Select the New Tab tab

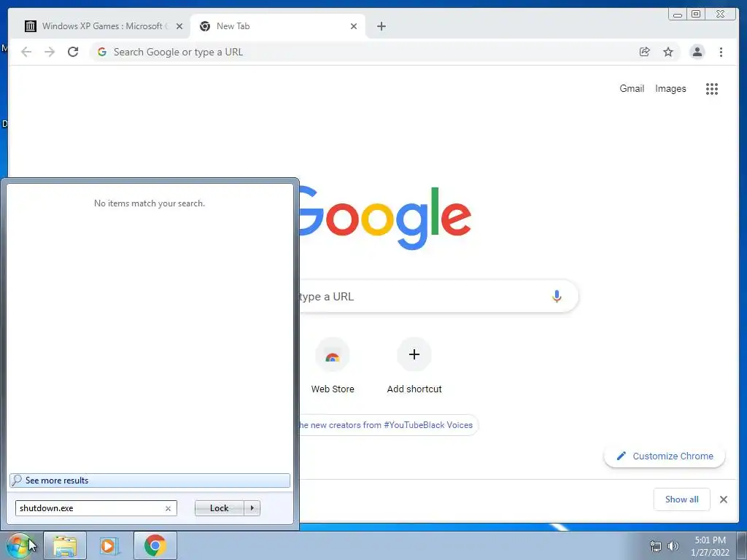278,26
